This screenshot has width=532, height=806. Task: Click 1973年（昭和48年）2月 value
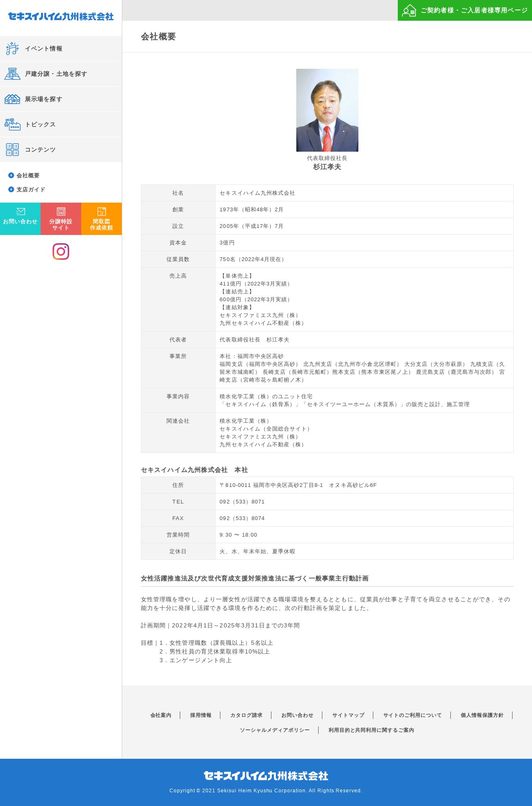point(251,210)
